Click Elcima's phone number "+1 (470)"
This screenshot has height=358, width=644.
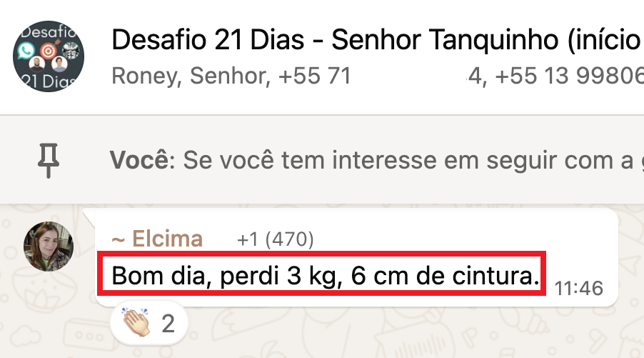276,240
